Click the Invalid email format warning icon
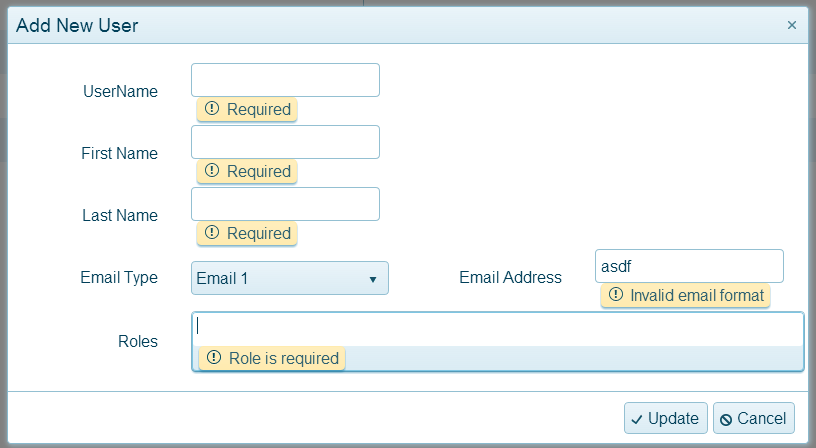The width and height of the screenshot is (816, 448). click(615, 295)
